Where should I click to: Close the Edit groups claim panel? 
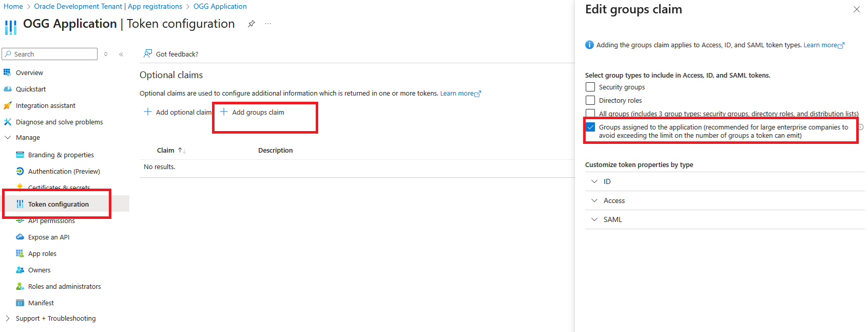[x=857, y=9]
